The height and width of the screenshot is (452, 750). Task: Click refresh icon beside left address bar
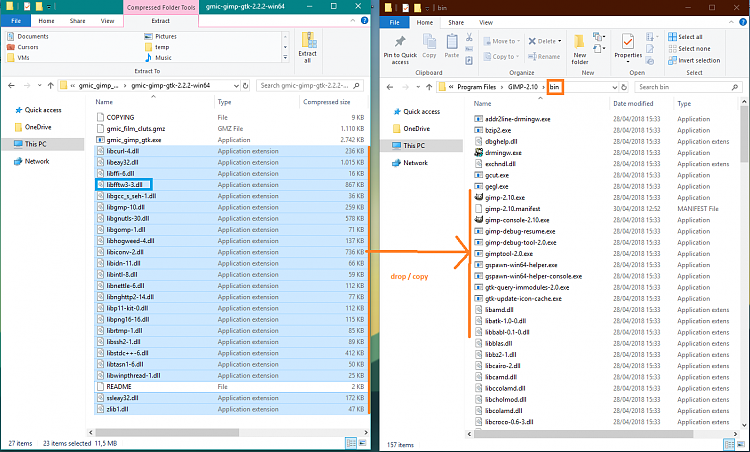click(x=245, y=86)
